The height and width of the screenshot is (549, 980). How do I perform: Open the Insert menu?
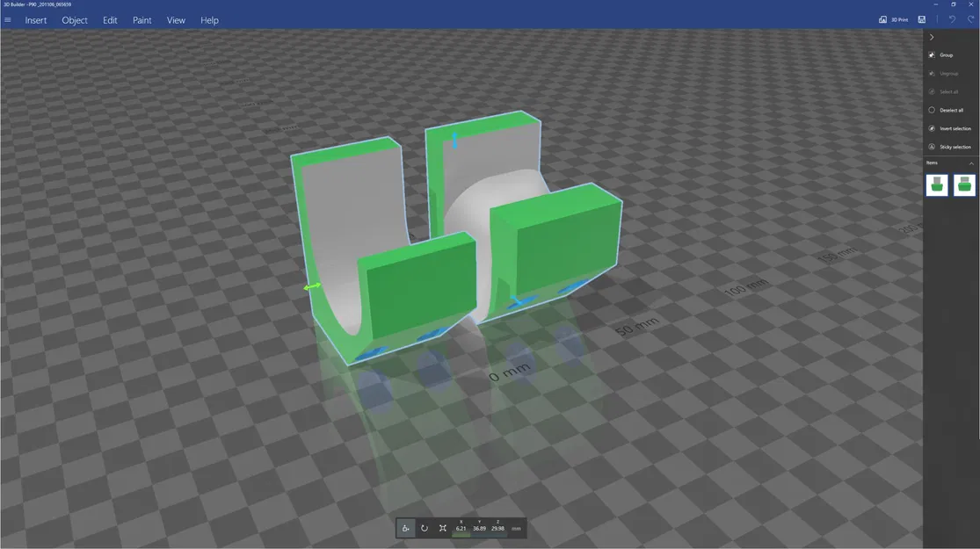coord(36,20)
